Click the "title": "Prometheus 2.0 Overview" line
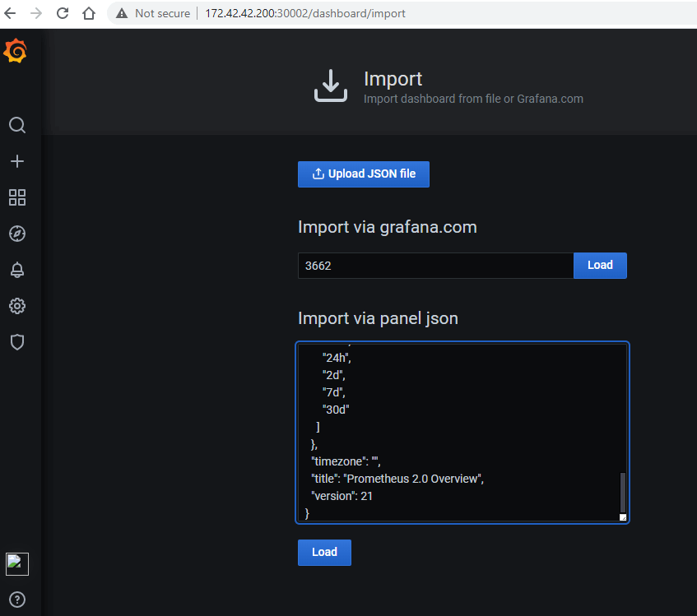697x616 pixels. pos(397,479)
